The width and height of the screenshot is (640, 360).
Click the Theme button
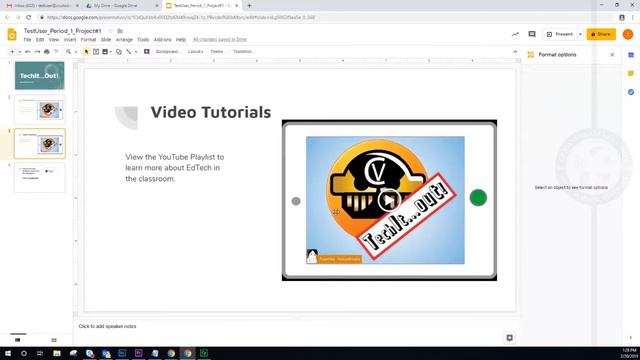point(217,52)
